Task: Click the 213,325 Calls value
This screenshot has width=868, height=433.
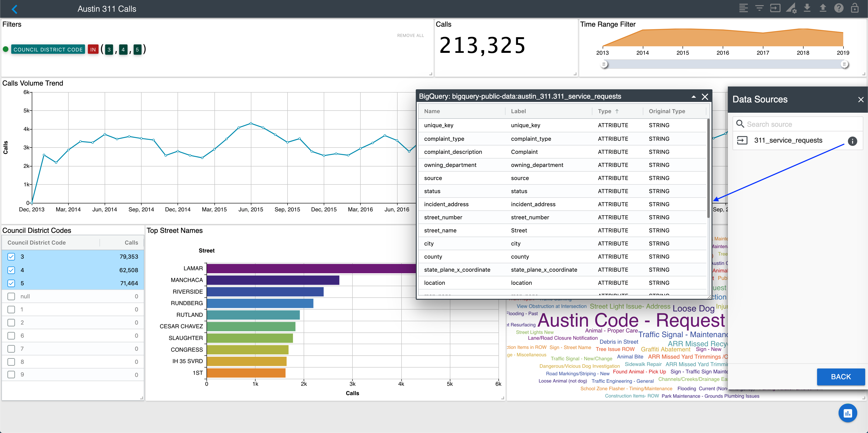Action: 482,46
